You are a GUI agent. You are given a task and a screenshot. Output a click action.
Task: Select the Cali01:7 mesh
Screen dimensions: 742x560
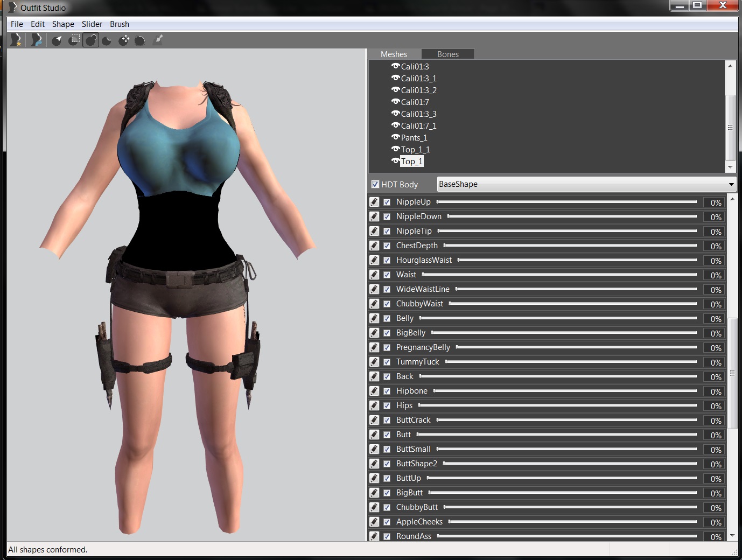415,102
